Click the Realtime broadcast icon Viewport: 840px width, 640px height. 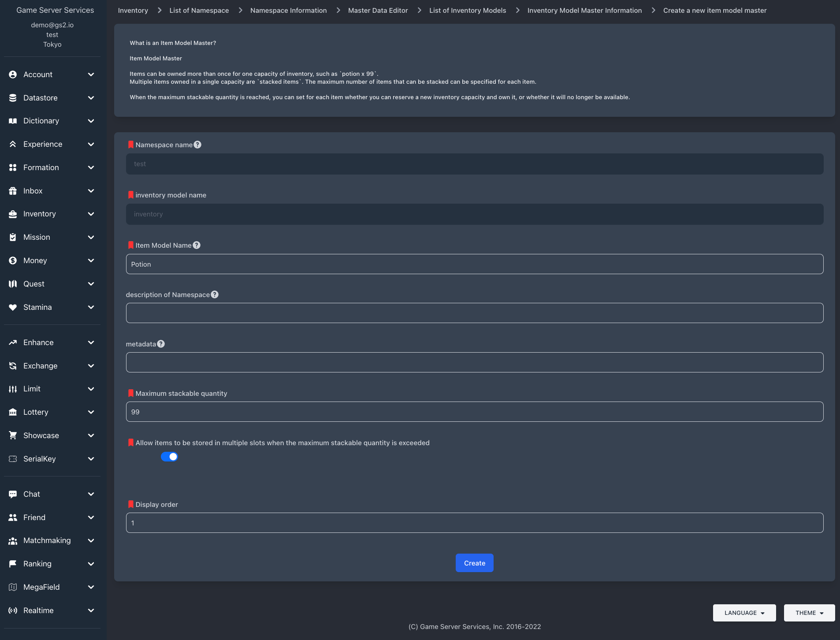(x=13, y=610)
